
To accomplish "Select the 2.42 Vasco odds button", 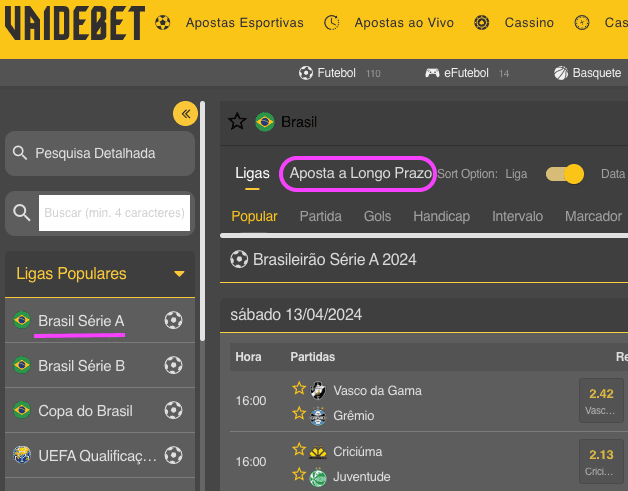I will point(601,400).
